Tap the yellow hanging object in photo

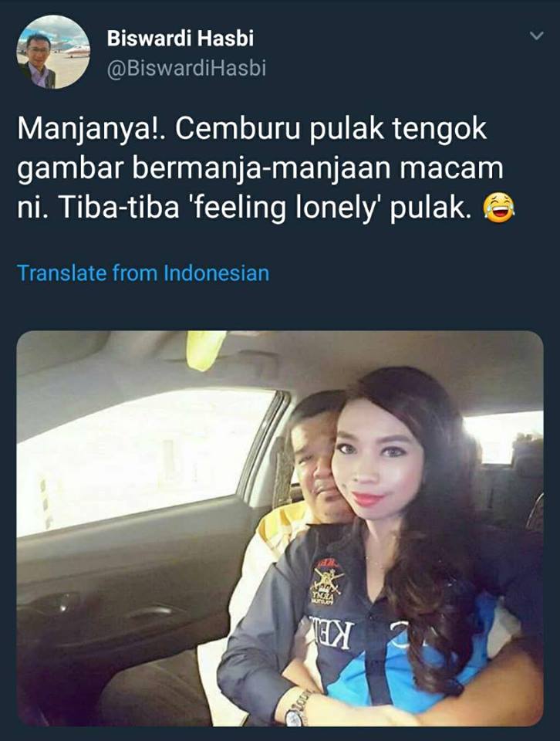(206, 350)
